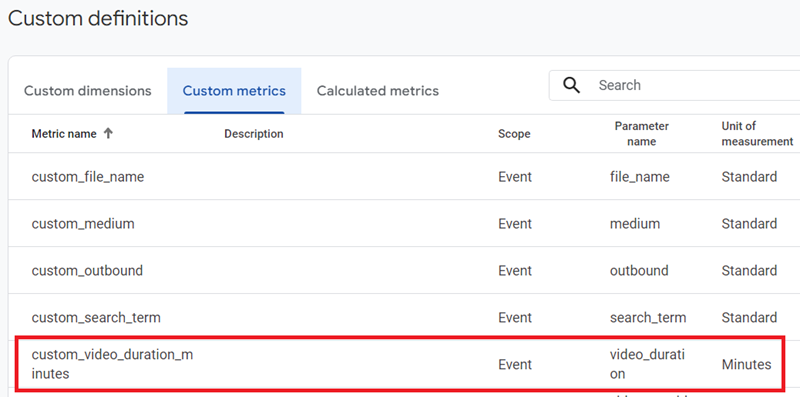
Task: Click the medium parameter cell
Action: pos(635,224)
